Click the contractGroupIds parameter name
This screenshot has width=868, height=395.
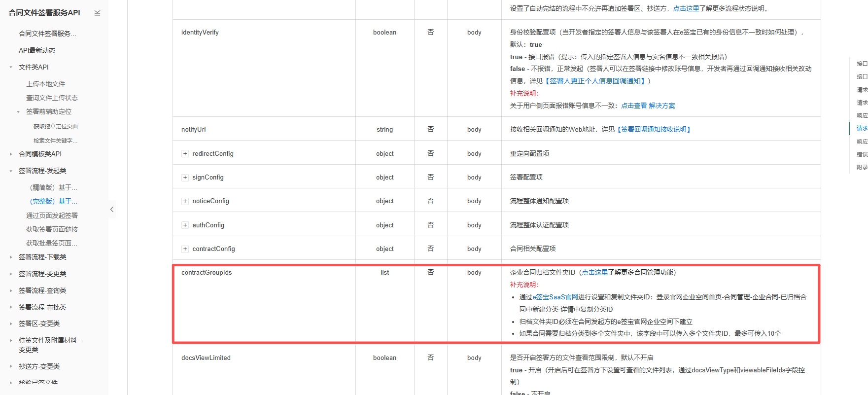pos(207,273)
